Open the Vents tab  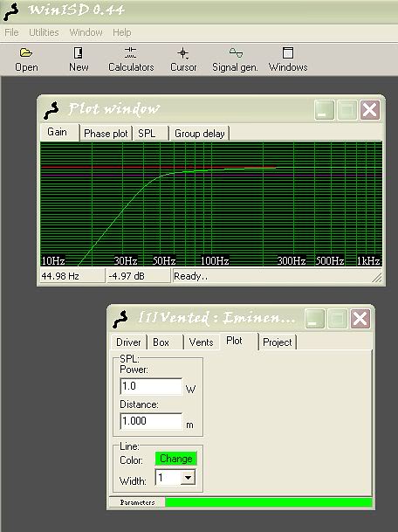[201, 342]
